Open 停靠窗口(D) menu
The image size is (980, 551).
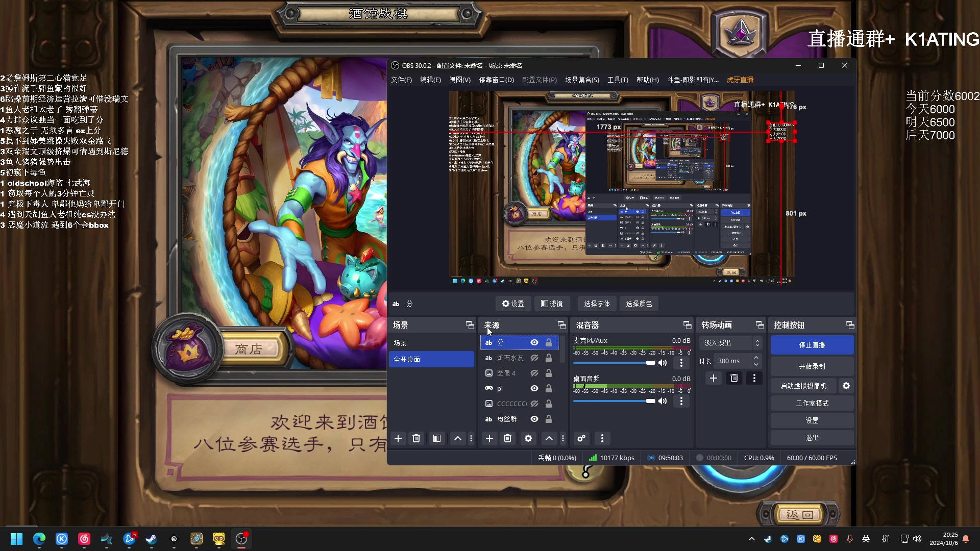(496, 80)
